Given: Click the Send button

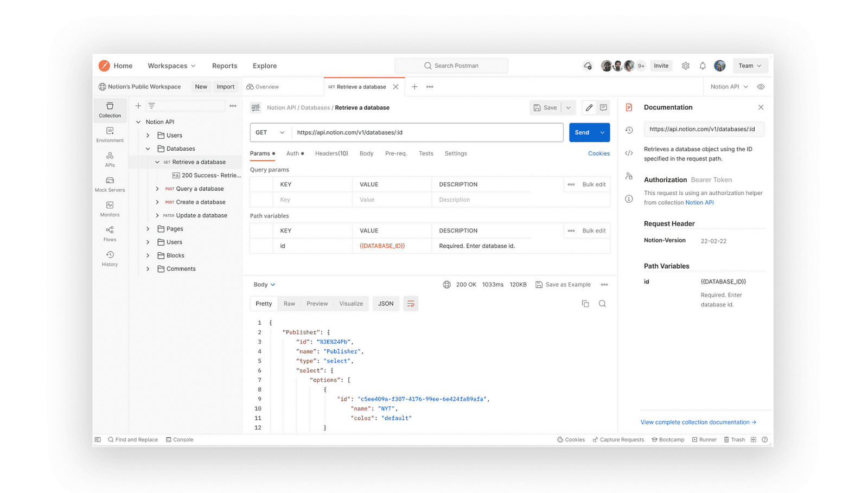Looking at the screenshot, I should coord(583,132).
